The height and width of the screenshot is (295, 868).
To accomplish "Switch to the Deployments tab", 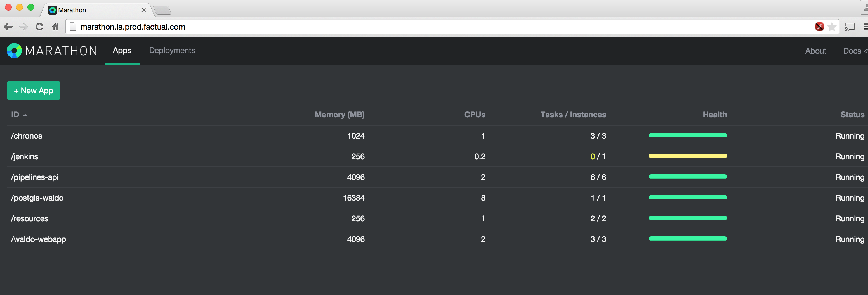I will (x=172, y=51).
